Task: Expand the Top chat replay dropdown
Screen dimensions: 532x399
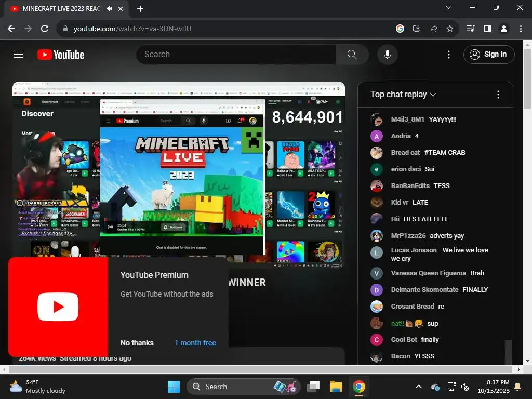Action: pos(403,95)
